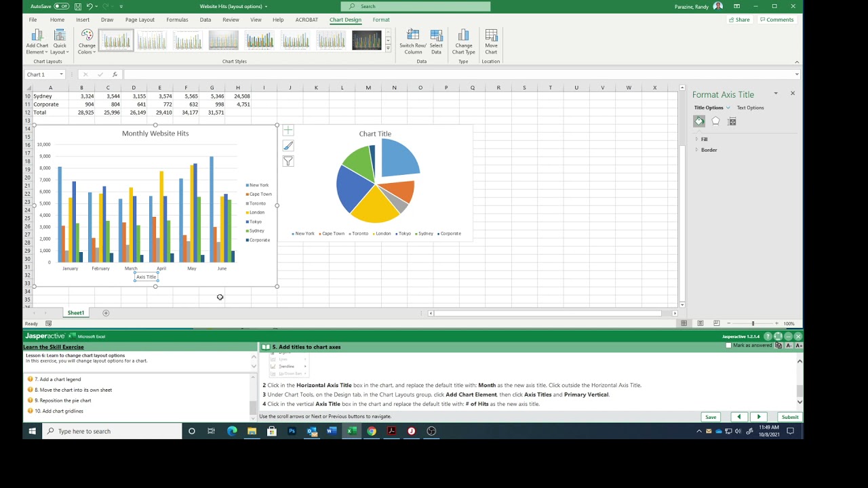Image resolution: width=868 pixels, height=488 pixels.
Task: Open the Review tab
Action: (231, 20)
